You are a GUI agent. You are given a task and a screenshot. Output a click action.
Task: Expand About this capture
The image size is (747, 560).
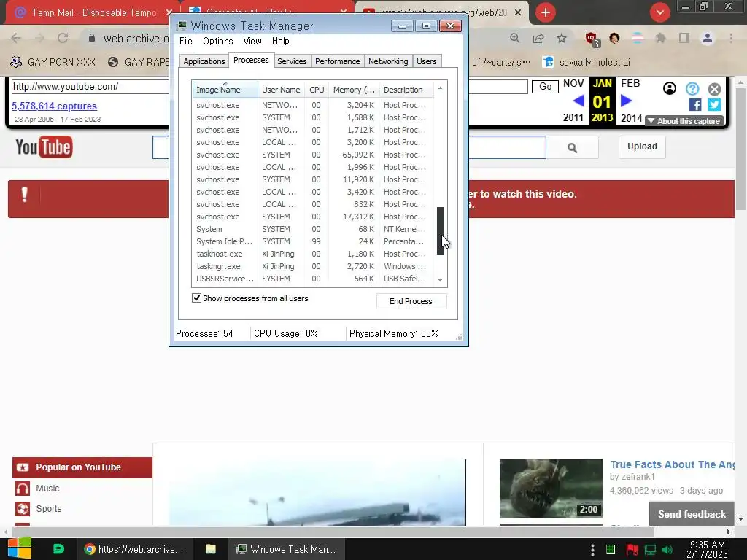(684, 121)
